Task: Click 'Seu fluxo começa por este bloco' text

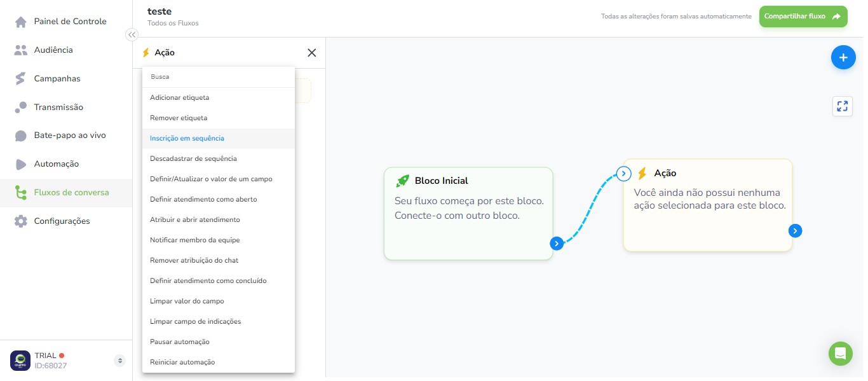Action: pyautogui.click(x=469, y=201)
